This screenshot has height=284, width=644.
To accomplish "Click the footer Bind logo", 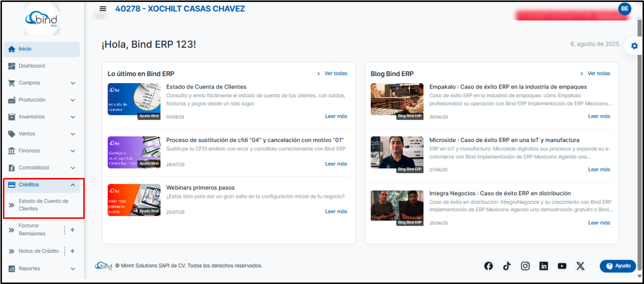I will tap(104, 266).
